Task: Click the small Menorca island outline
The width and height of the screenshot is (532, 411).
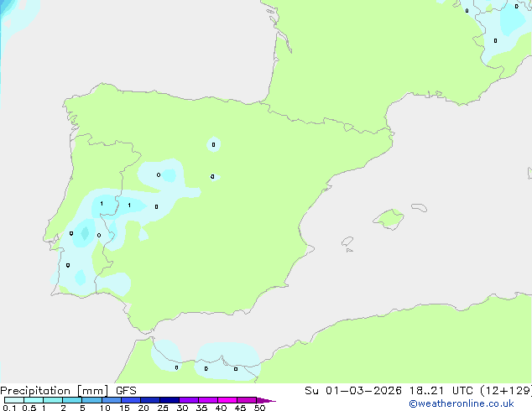Action: pos(418,206)
